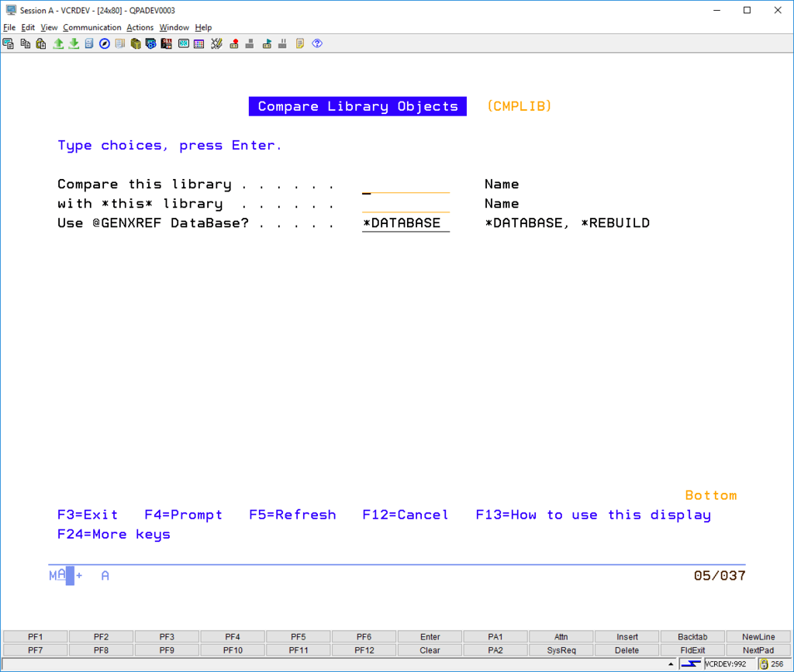Open the Help menu

[x=203, y=27]
